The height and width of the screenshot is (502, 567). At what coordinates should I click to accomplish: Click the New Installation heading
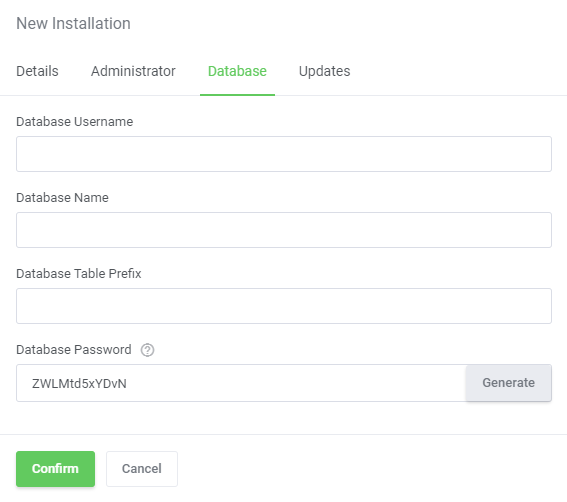click(73, 24)
